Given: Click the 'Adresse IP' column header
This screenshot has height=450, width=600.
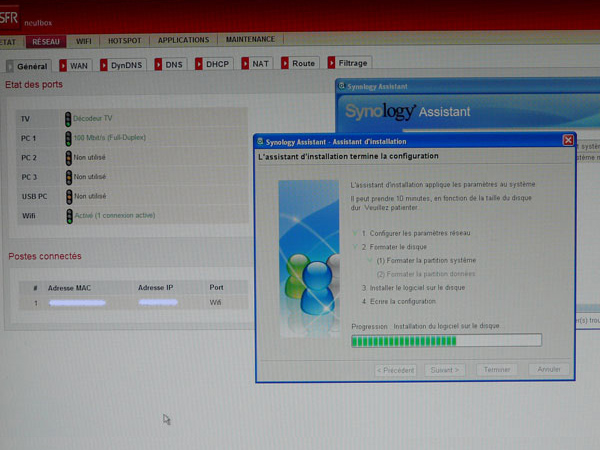Looking at the screenshot, I should coord(155,288).
